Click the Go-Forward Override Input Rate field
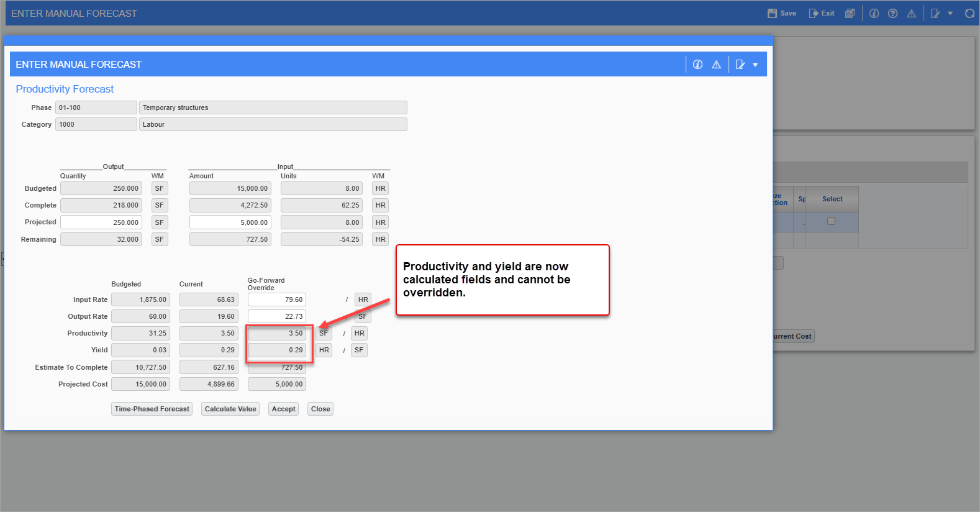 (277, 299)
